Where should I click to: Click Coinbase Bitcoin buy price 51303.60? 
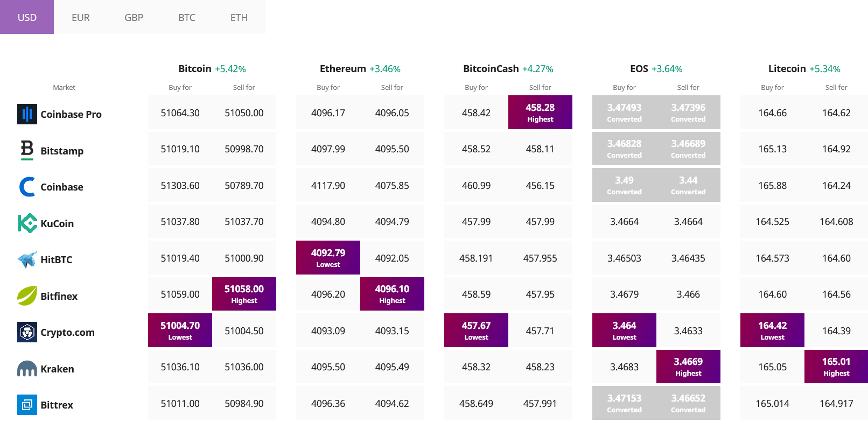point(180,185)
